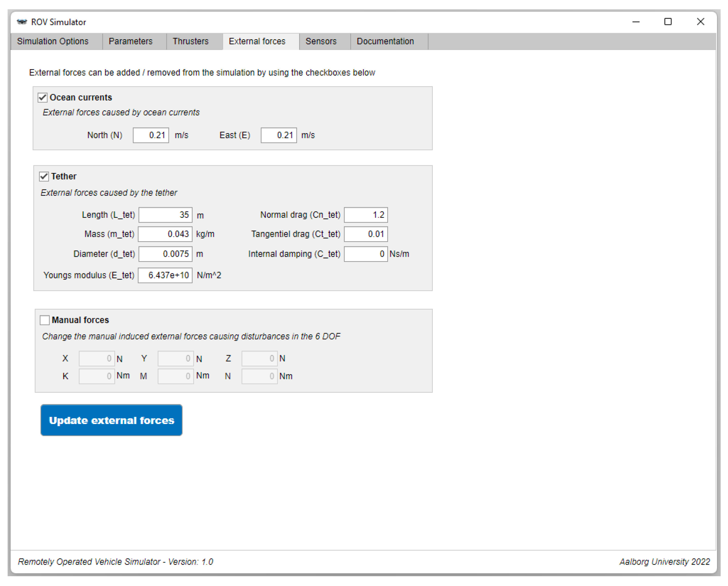Enable the Manual forces checkbox
Screen dimensions: 728x586
pos(45,320)
